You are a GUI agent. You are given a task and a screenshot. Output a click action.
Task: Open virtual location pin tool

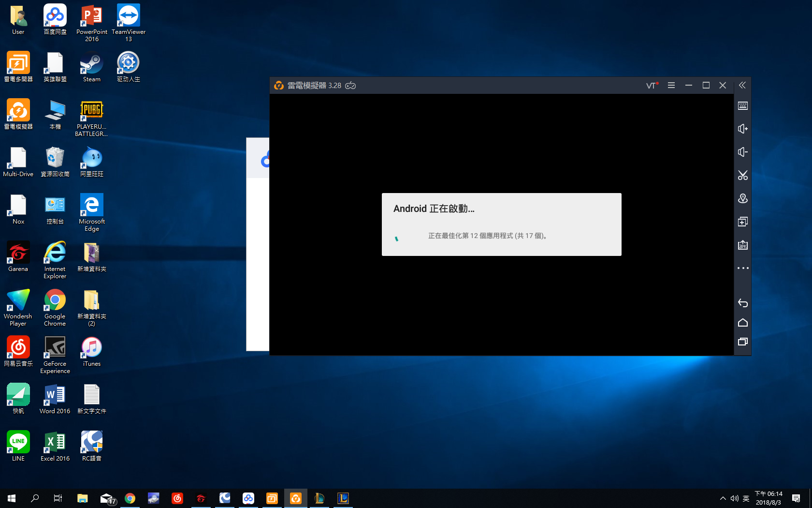(x=743, y=198)
